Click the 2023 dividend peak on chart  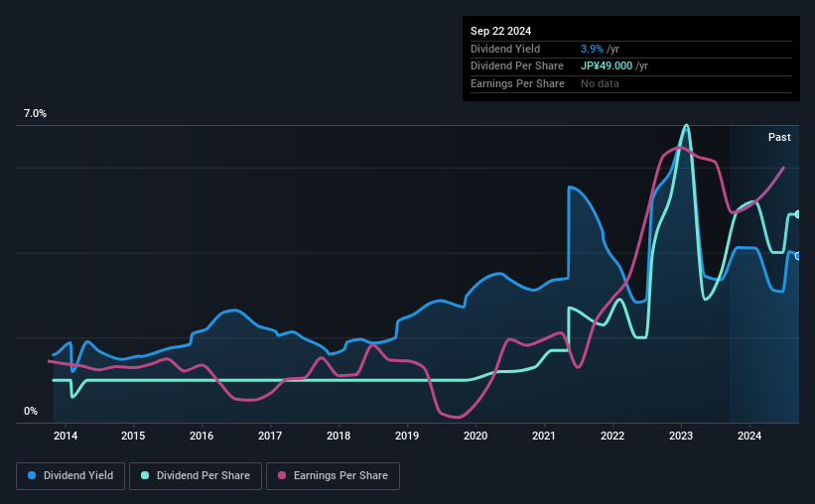point(687,125)
